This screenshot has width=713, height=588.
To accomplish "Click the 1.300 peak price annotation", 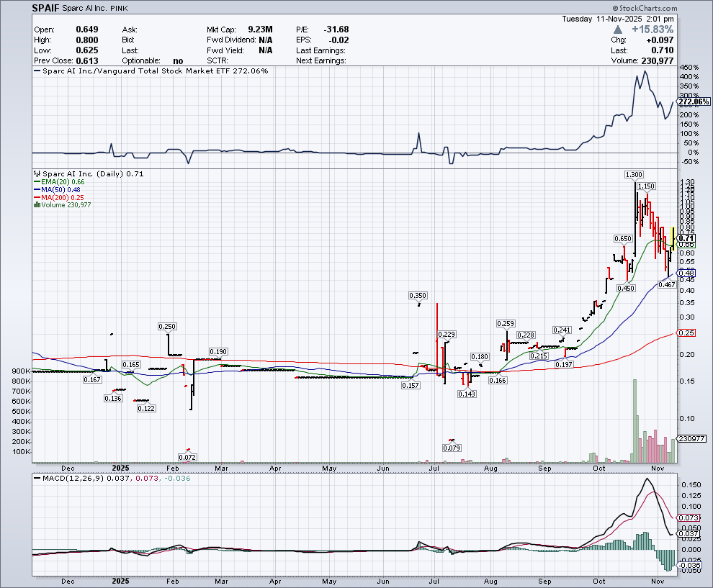I will [632, 174].
